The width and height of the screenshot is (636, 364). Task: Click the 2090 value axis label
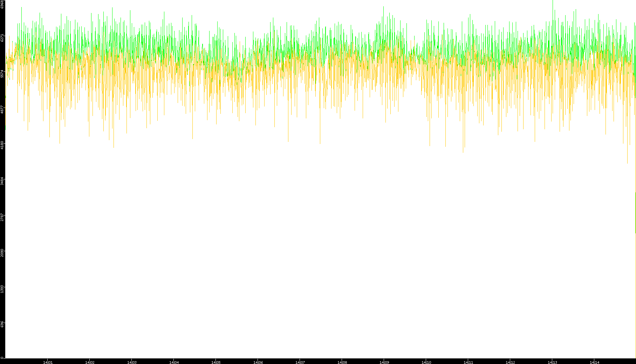pos(2,253)
